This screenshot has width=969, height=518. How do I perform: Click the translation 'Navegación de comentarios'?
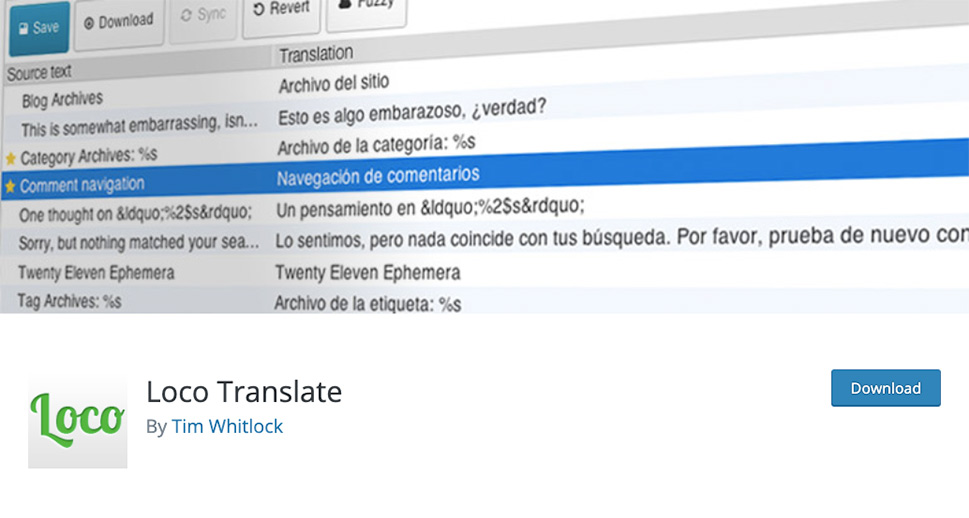378,176
